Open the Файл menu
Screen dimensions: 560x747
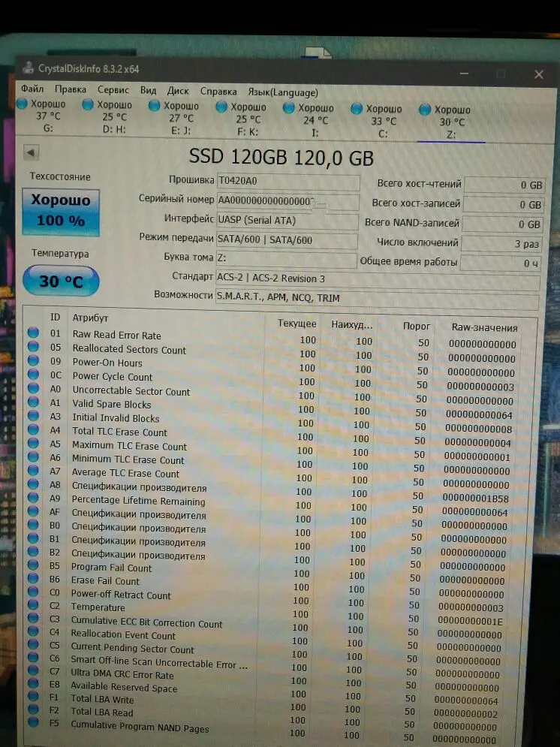[32, 89]
